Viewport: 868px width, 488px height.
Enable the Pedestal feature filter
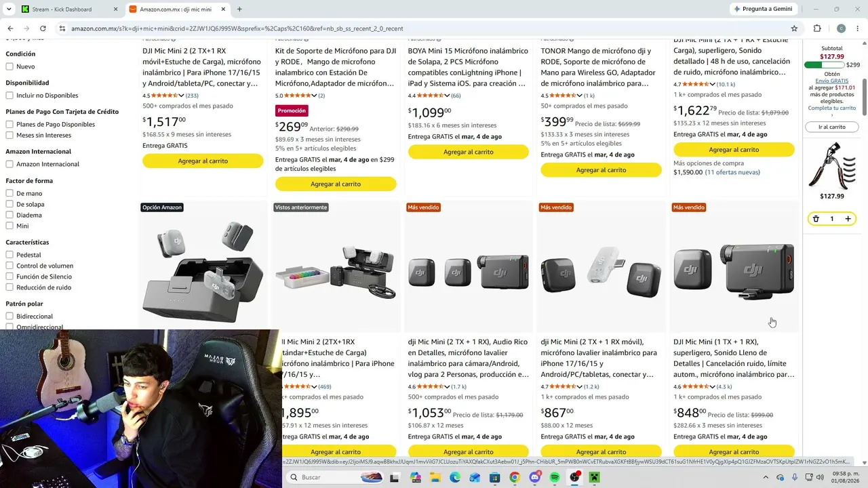point(9,255)
